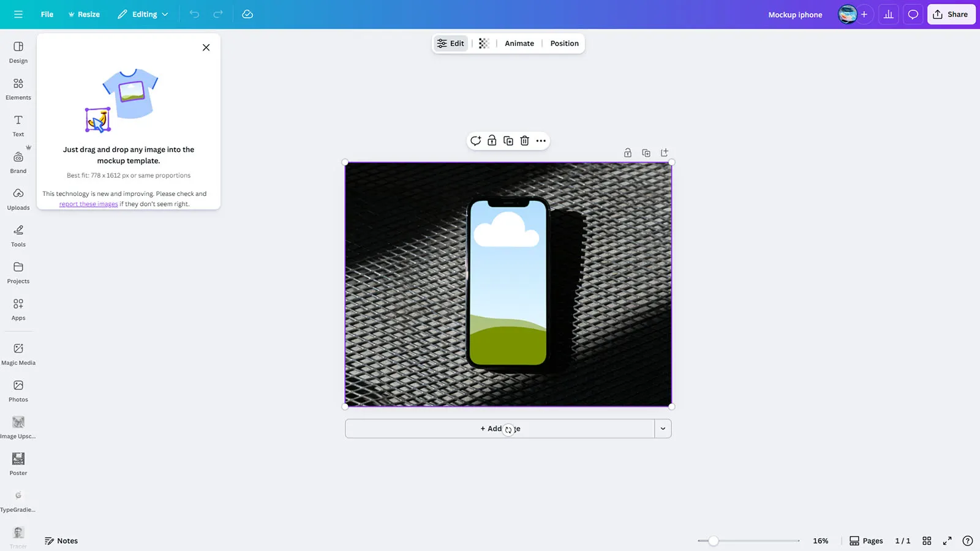Click the Share button
The image size is (980, 551).
(x=951, y=15)
